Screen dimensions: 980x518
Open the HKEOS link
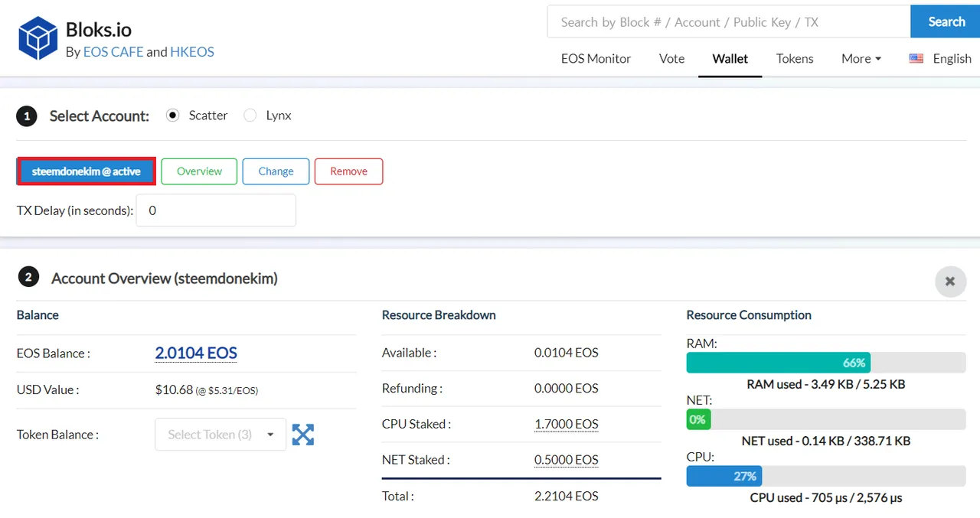(x=192, y=52)
